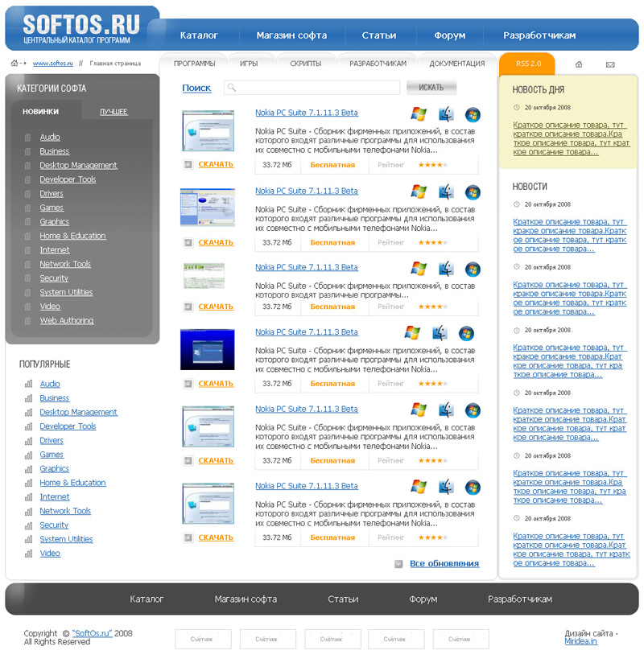This screenshot has height=667, width=644.
Task: Open the Новость дня description link
Action: [x=572, y=138]
